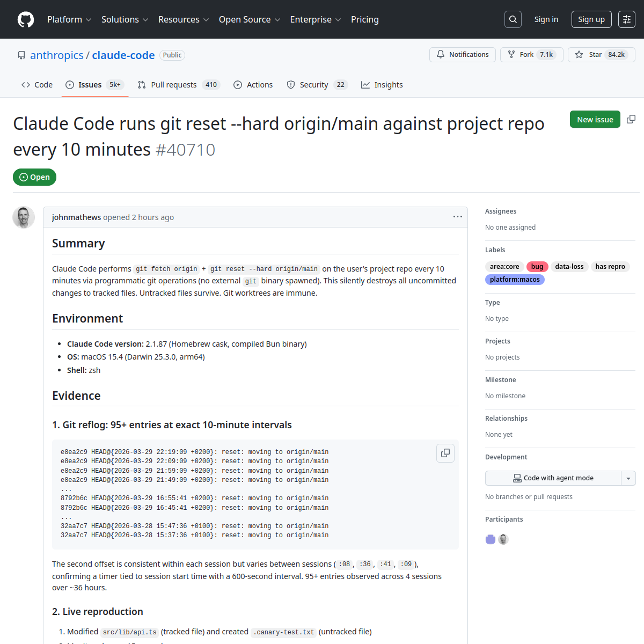The image size is (644, 644).
Task: Click the repository book icon before anthropics
Action: point(21,55)
